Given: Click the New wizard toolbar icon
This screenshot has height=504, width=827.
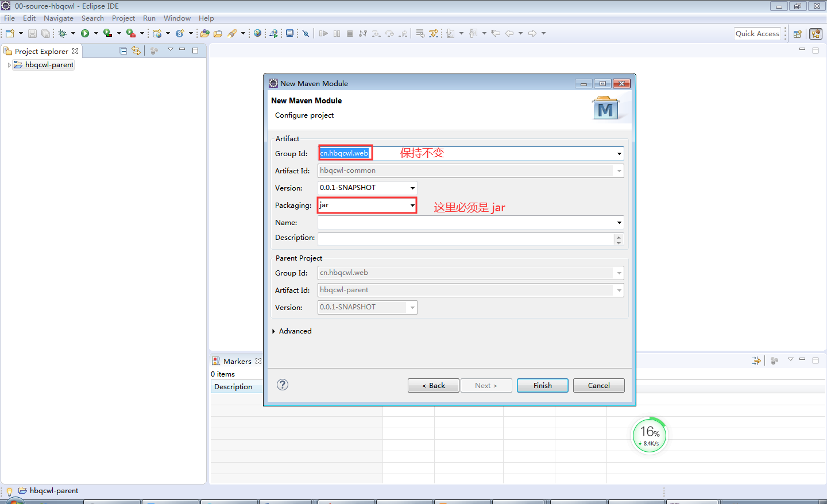Looking at the screenshot, I should click(10, 33).
